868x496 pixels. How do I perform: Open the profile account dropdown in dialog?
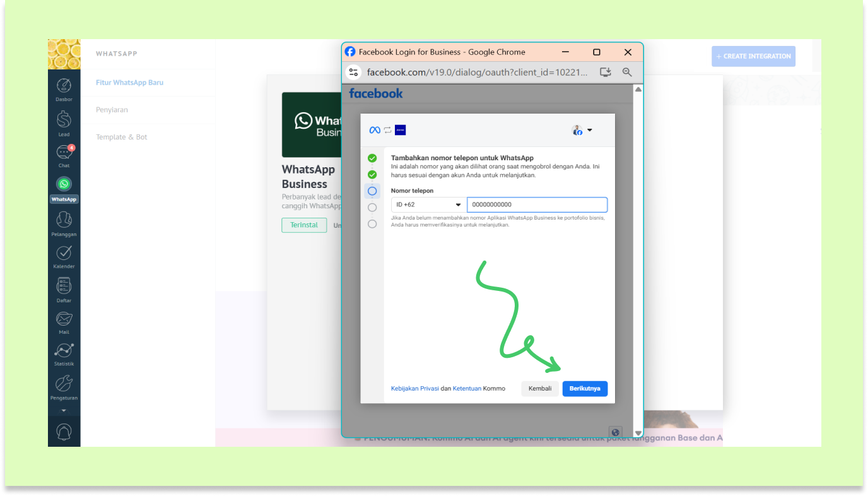(582, 130)
